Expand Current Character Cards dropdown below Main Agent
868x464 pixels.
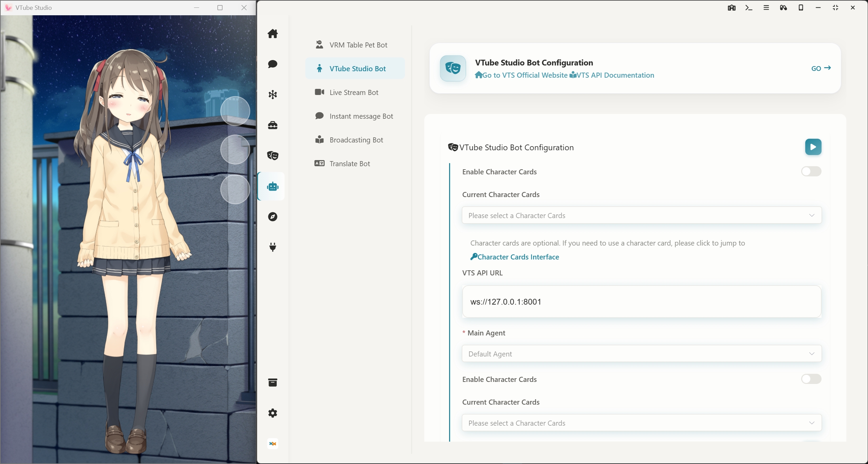pos(642,423)
